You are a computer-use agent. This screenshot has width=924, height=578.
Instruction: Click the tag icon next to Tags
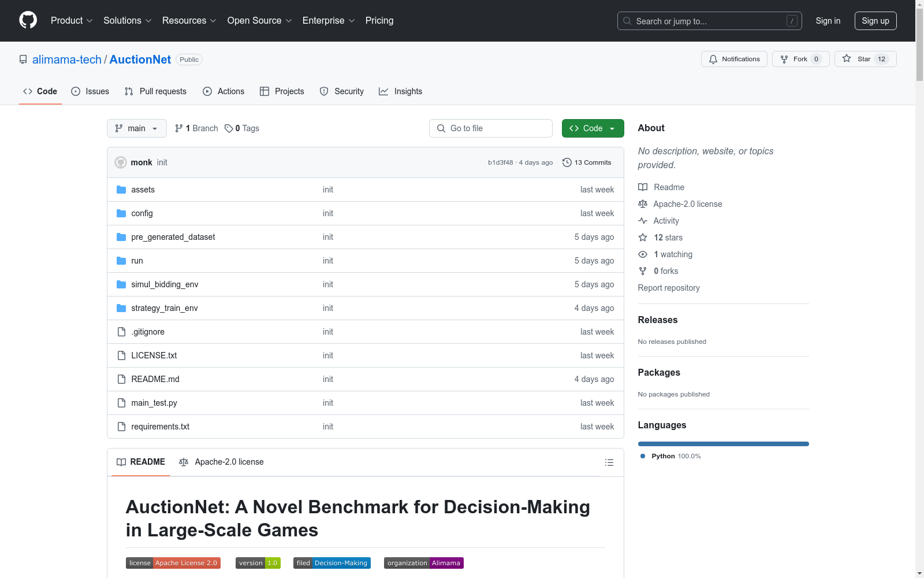(229, 128)
